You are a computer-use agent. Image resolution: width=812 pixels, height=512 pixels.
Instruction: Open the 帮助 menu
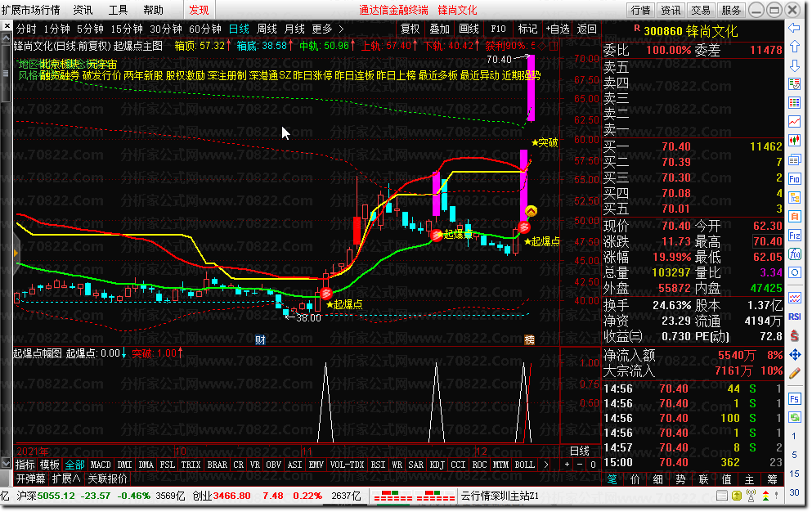(153, 10)
